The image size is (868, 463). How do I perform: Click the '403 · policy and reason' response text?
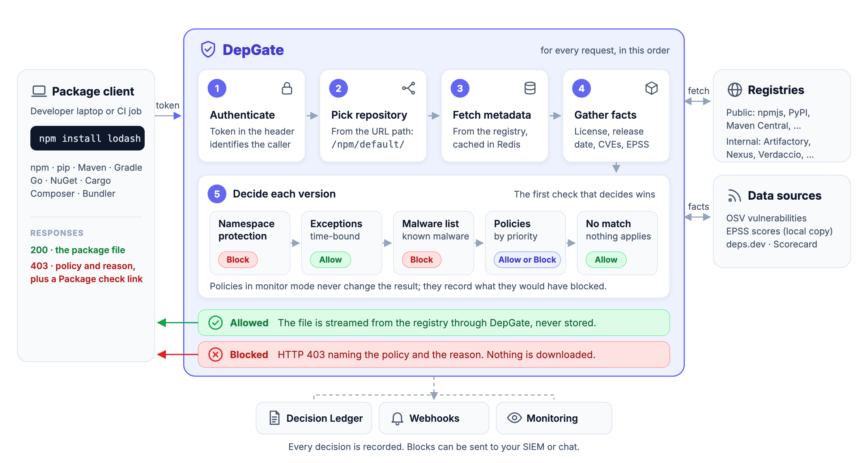(x=83, y=266)
